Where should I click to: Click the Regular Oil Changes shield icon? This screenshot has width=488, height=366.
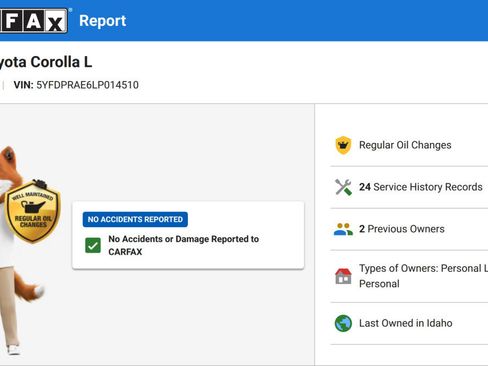[x=343, y=145]
